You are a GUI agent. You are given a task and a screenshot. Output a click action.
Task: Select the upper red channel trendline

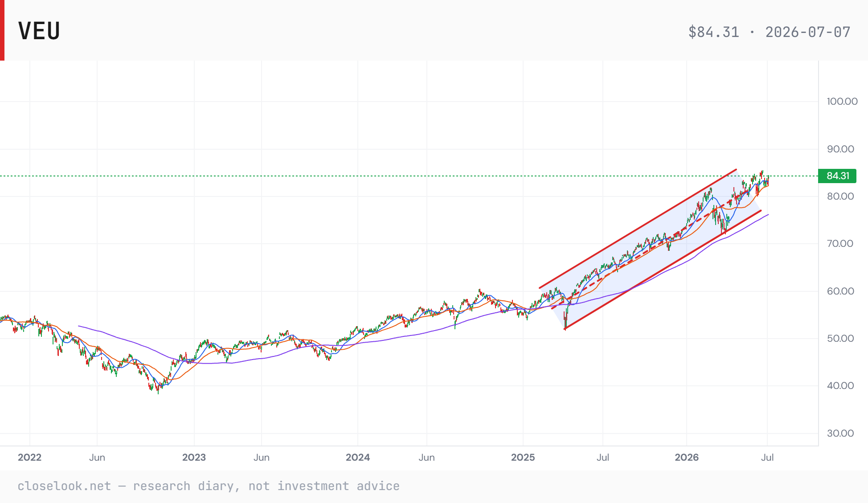click(x=638, y=229)
